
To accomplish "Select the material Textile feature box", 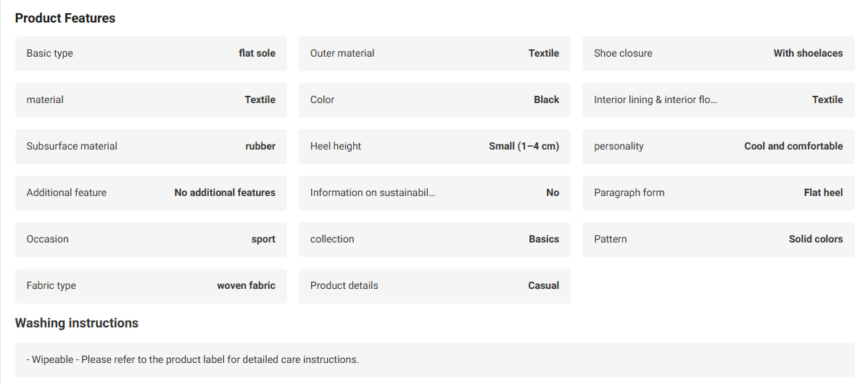I will pos(151,99).
